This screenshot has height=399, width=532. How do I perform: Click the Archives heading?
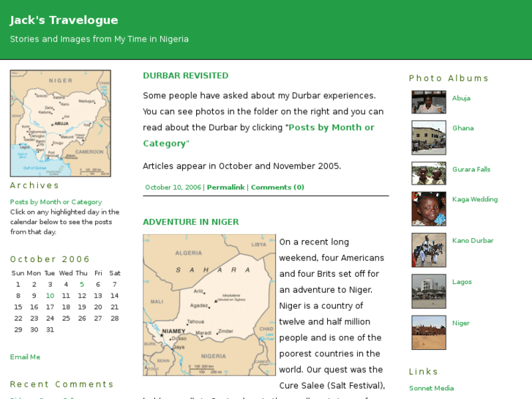pos(34,185)
